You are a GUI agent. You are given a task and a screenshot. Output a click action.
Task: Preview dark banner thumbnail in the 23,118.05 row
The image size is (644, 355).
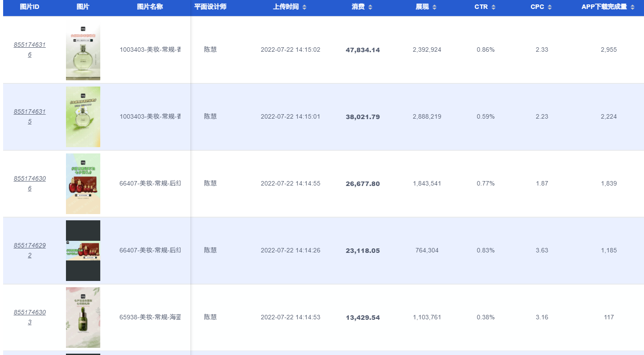[x=83, y=251]
